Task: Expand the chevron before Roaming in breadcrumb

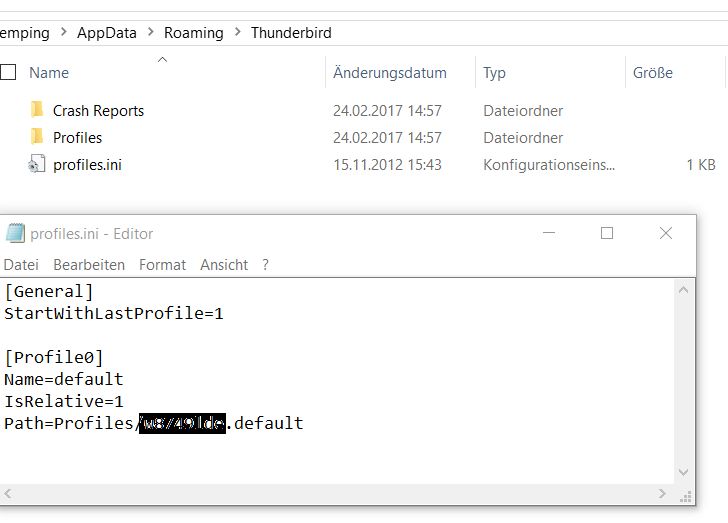Action: pos(150,33)
